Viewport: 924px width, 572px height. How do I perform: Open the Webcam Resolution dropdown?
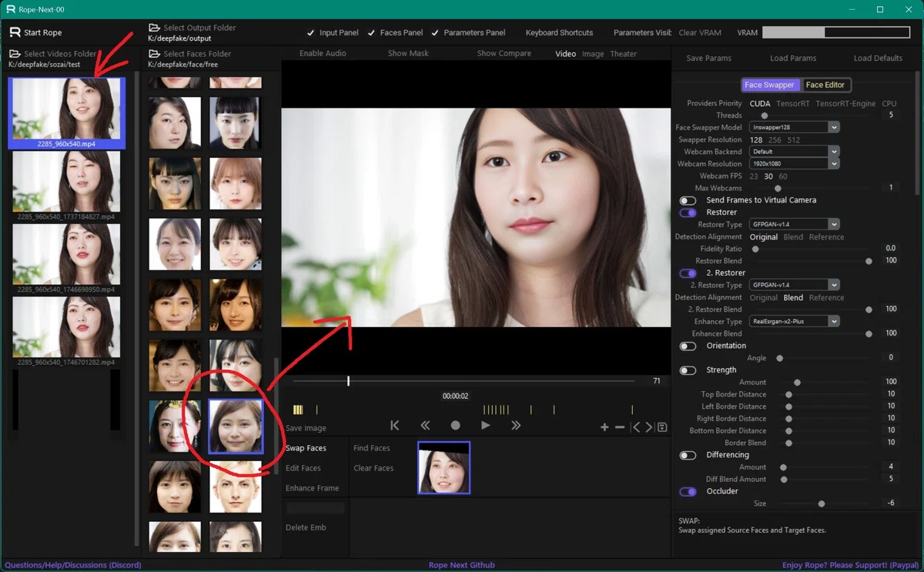tap(794, 164)
